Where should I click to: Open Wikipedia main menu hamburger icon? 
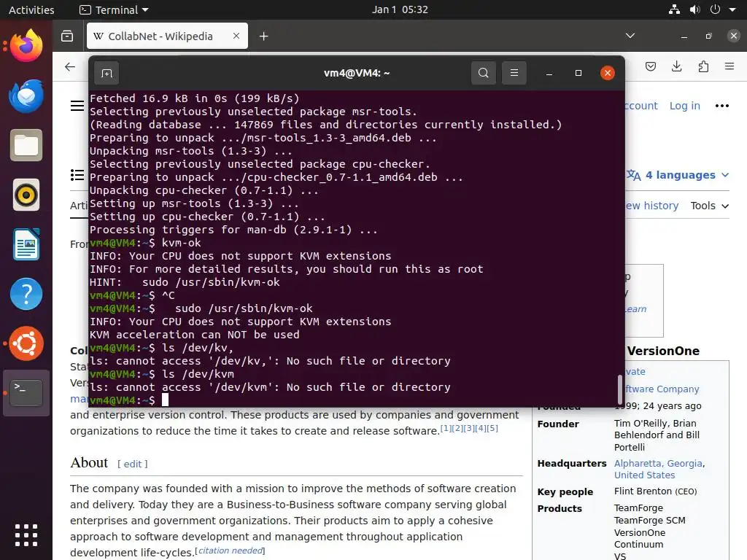pyautogui.click(x=77, y=106)
